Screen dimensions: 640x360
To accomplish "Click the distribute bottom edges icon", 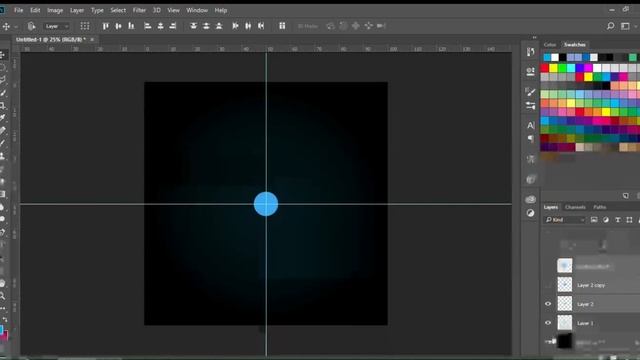I will click(x=219, y=26).
